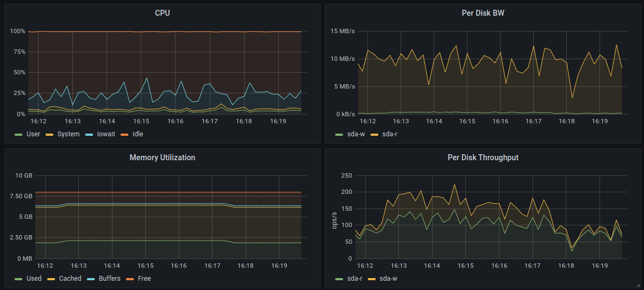Viewport: 644px width, 290px height.
Task: Toggle the Cached label in Memory Utilization legend
Action: coord(70,279)
